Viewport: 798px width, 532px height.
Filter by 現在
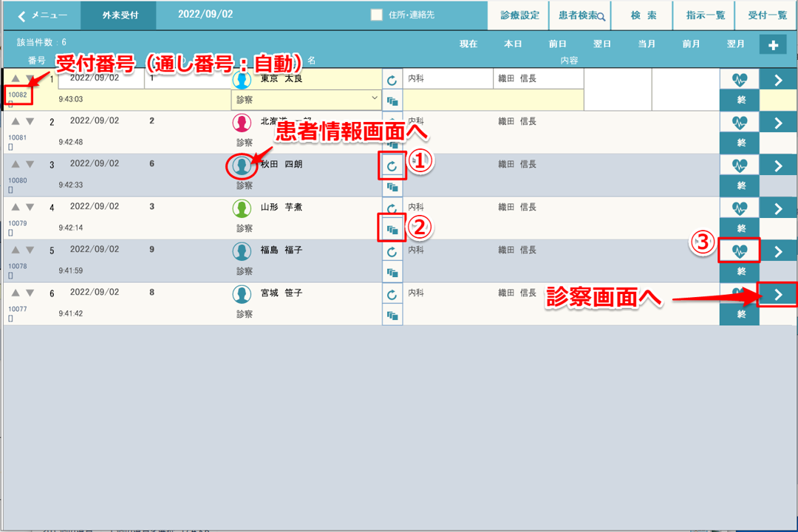[x=468, y=44]
